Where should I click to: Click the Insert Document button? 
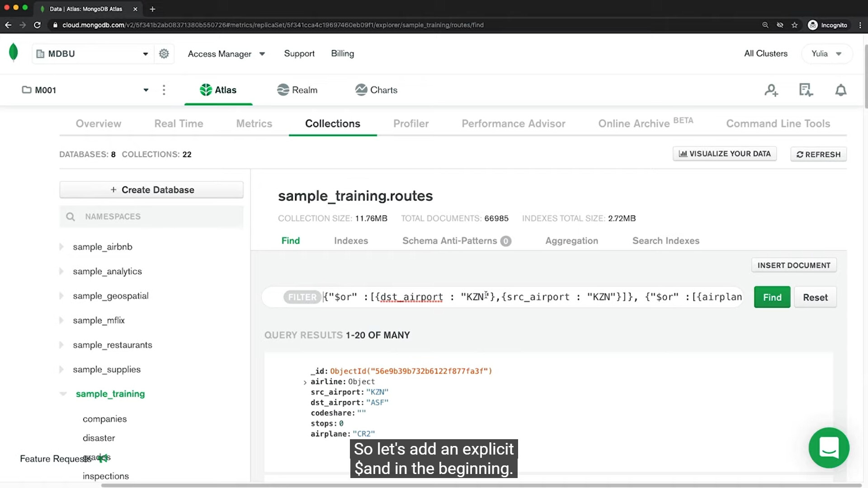(x=793, y=265)
